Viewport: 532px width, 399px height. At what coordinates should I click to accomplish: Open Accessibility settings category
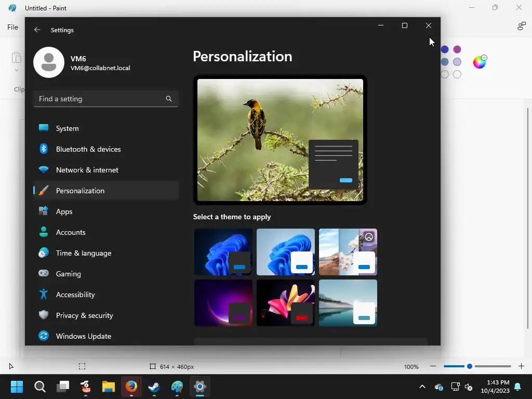click(x=106, y=295)
